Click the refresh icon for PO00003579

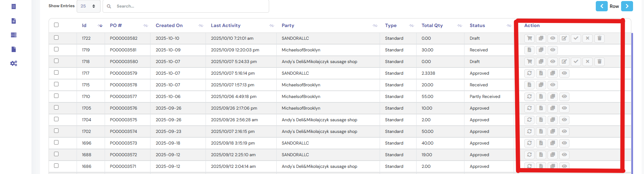click(x=529, y=73)
